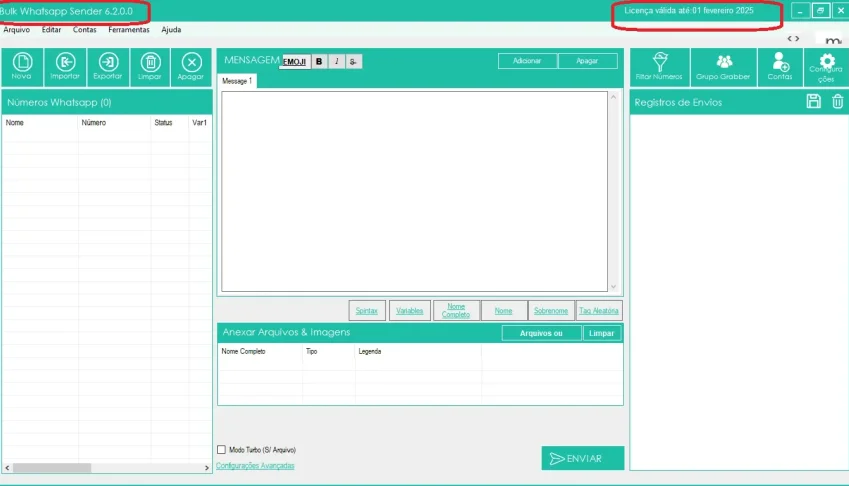Click the Variables button
The width and height of the screenshot is (849, 486).
[409, 311]
